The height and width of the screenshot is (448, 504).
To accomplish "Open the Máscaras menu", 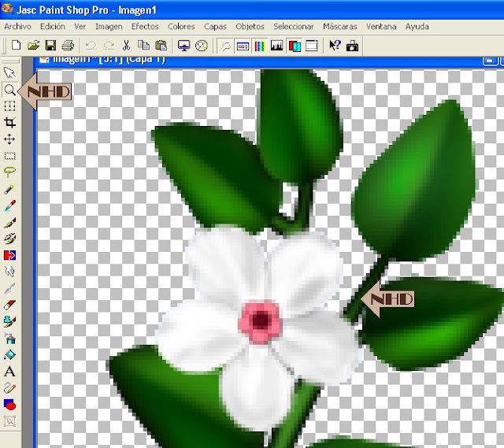I will (x=340, y=27).
